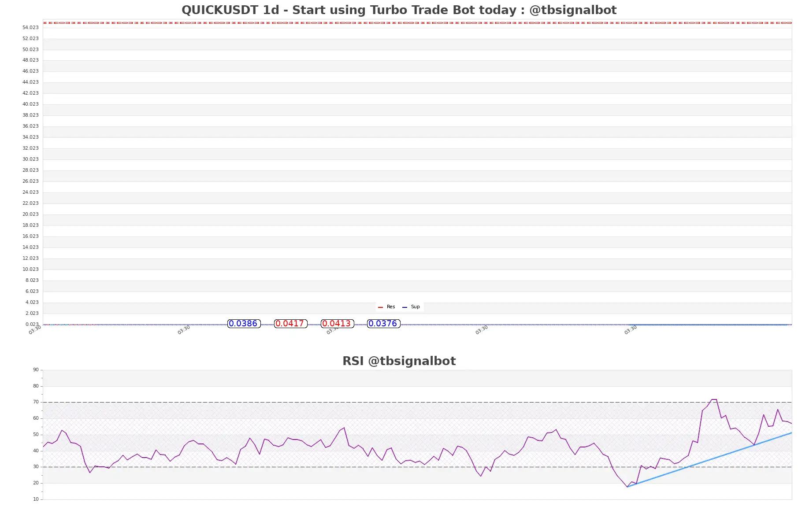
Task: Click the 38.023 price axis label
Action: [x=30, y=115]
